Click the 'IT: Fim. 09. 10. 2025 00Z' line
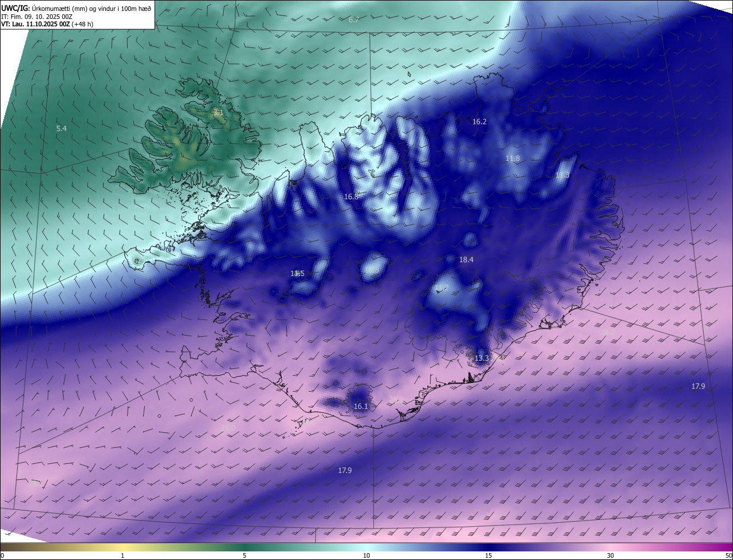The height and width of the screenshot is (560, 733). pyautogui.click(x=37, y=17)
